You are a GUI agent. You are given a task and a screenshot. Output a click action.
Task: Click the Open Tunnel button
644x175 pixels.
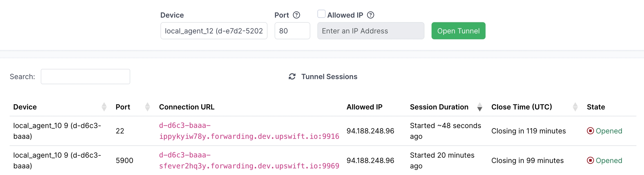point(458,31)
